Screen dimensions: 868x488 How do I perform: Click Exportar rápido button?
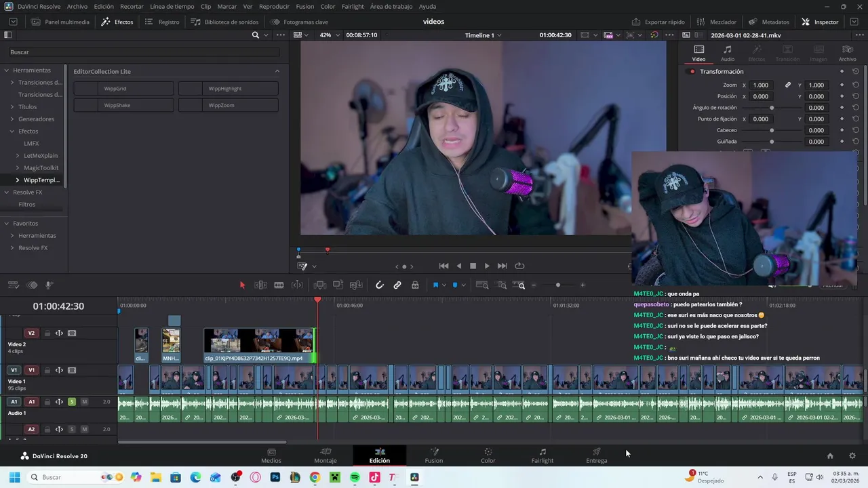(658, 22)
